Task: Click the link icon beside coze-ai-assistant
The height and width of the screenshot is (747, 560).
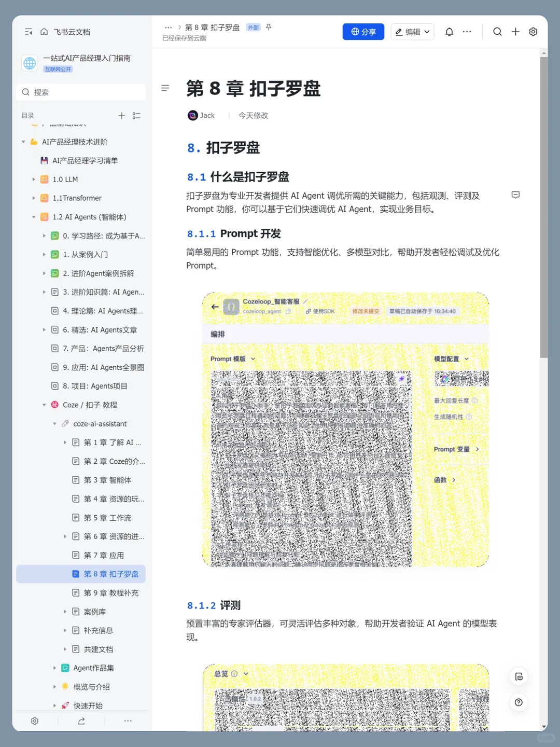Action: click(65, 424)
